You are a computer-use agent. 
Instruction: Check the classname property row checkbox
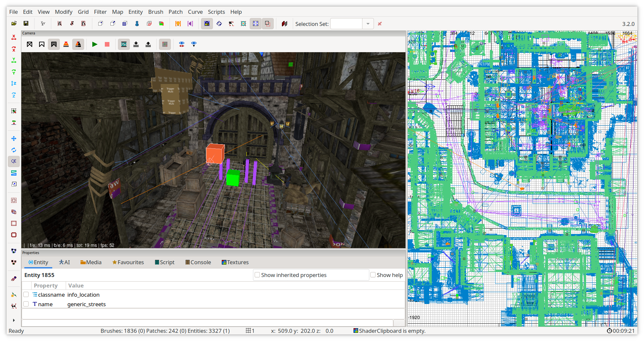point(26,295)
